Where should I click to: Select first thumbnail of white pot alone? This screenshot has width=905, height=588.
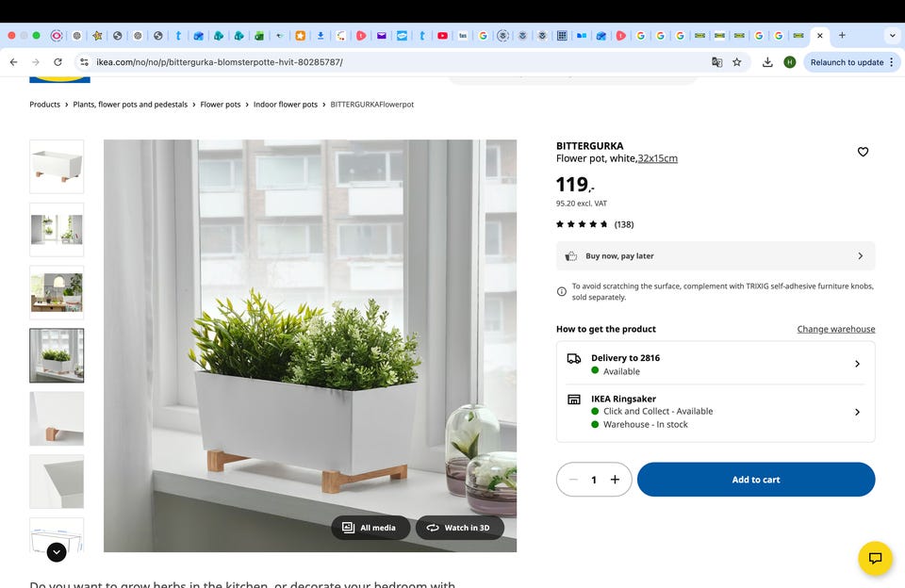57,166
